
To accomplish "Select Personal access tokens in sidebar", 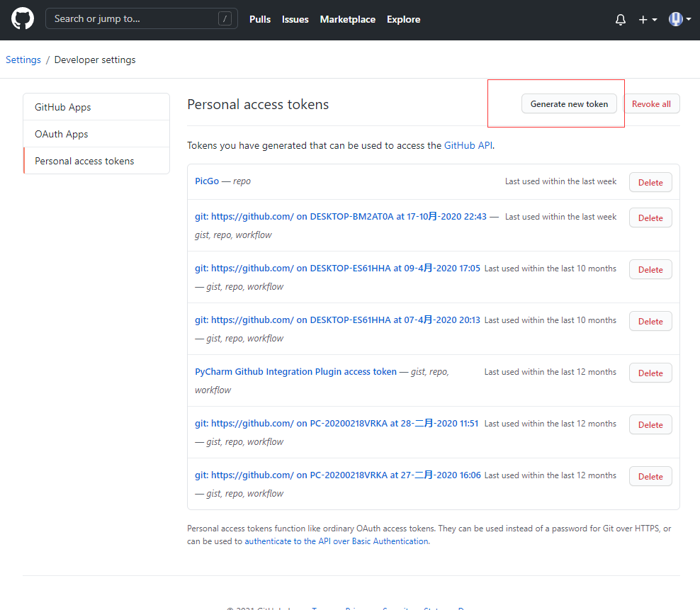I will (x=96, y=161).
